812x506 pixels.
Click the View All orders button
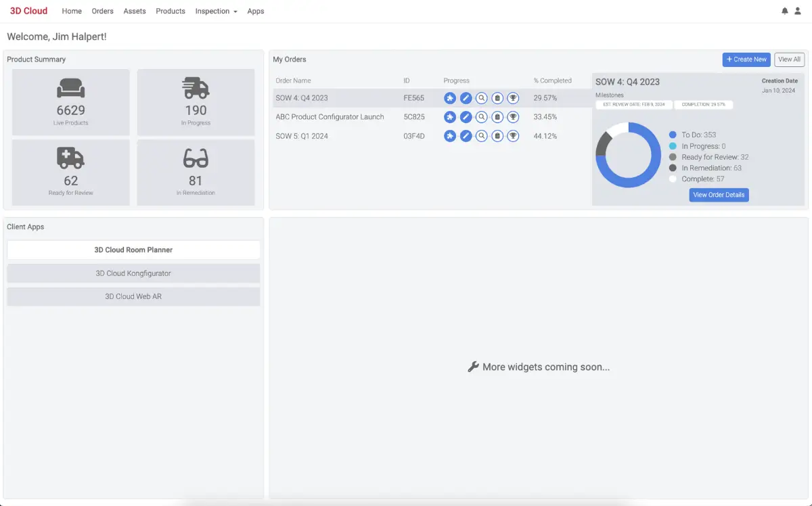[x=789, y=60]
